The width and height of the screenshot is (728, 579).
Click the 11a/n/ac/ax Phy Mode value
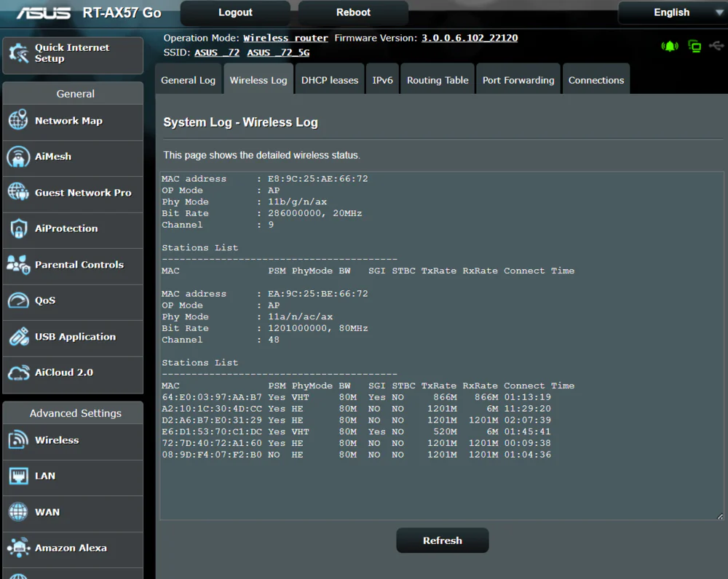click(x=300, y=317)
